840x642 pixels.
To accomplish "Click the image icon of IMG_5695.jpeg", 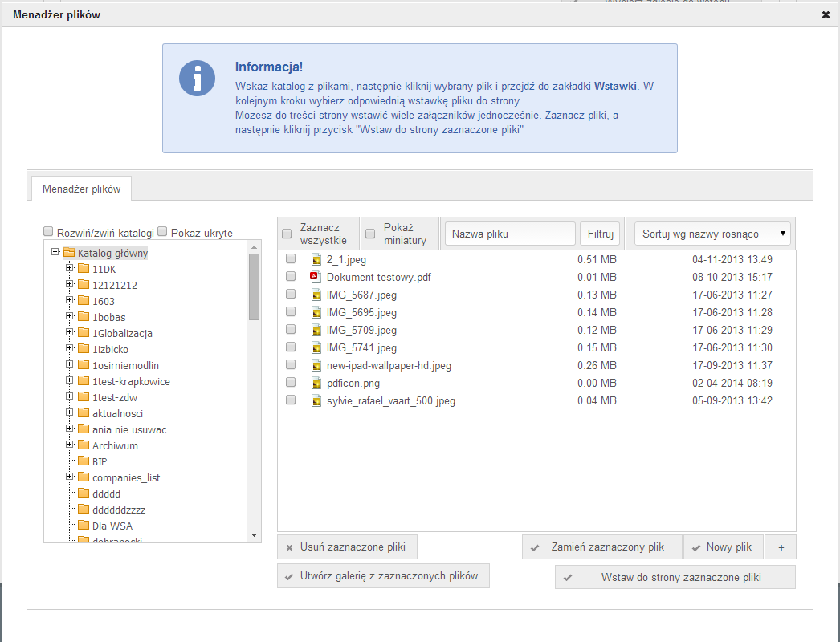I will (316, 313).
